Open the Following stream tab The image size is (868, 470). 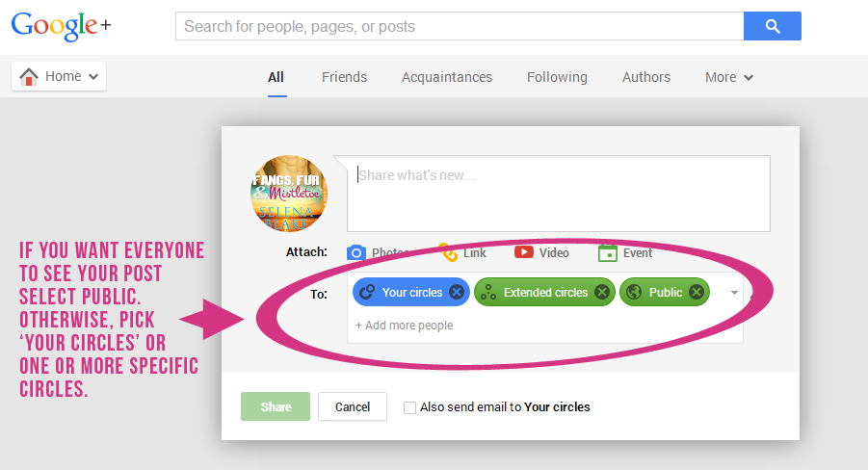click(557, 77)
